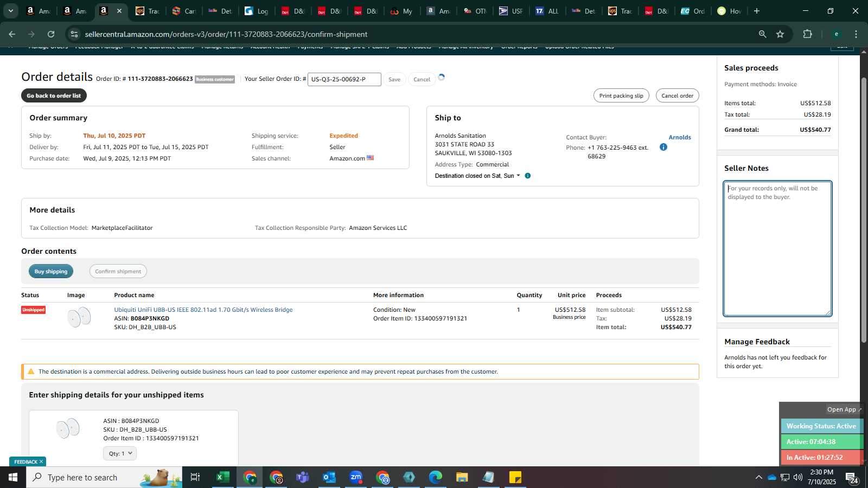The height and width of the screenshot is (488, 868).
Task: Open the zoom magnifier in the address bar
Action: coord(762,34)
